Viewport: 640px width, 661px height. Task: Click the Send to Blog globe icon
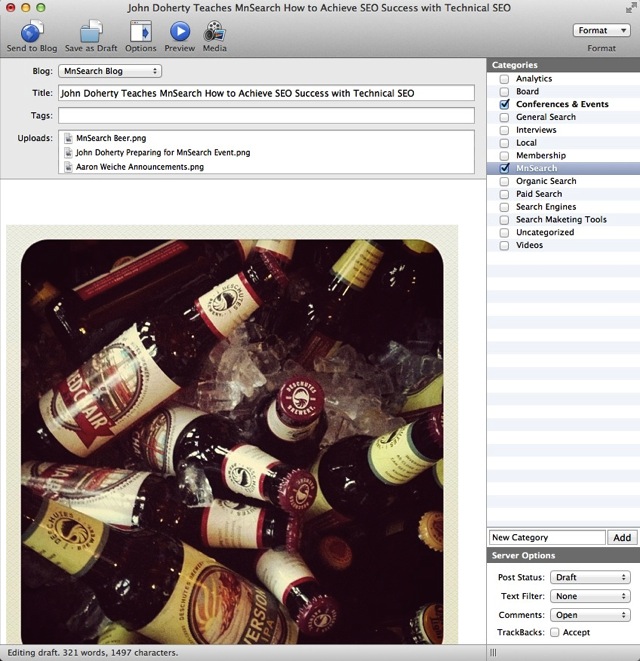point(30,31)
